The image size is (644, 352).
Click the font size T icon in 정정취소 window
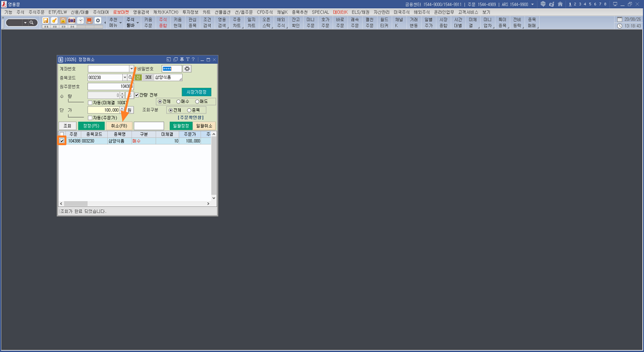[188, 60]
